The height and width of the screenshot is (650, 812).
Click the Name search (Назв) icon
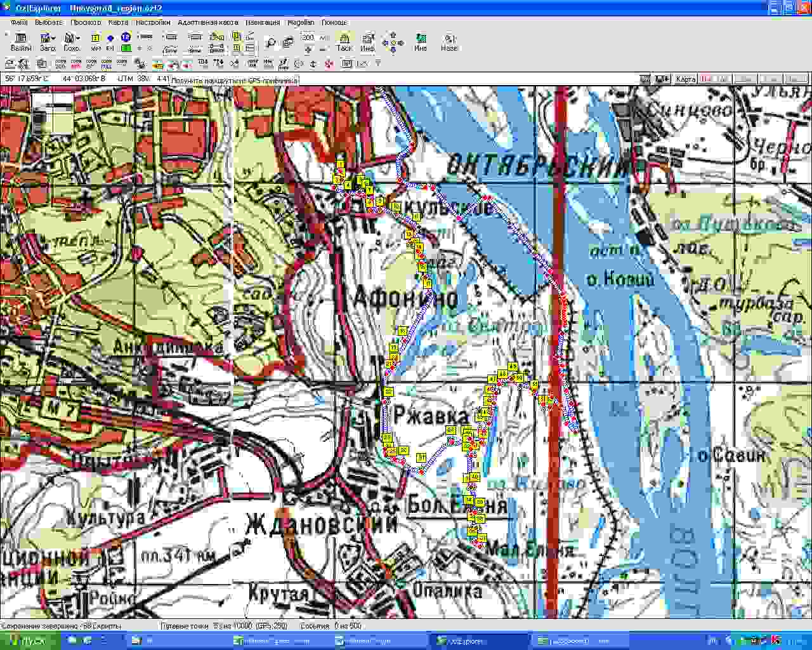point(449,42)
